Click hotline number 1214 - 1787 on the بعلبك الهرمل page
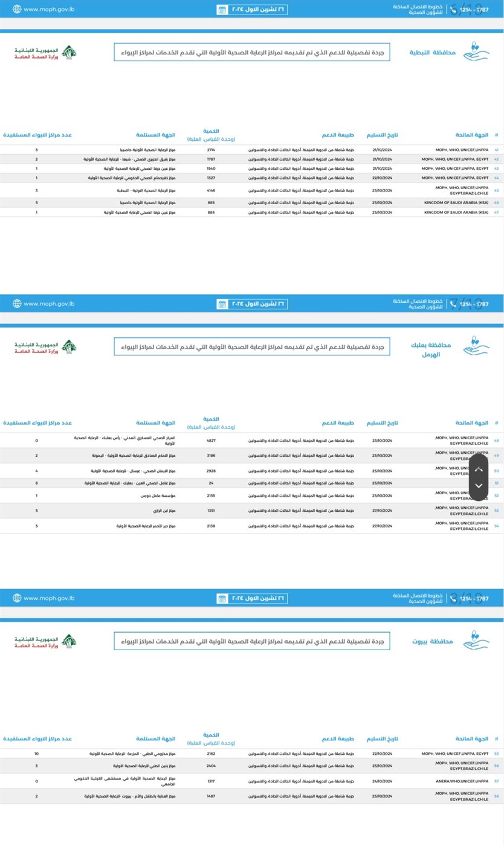Viewport: 504px width, 846px height. pyautogui.click(x=474, y=303)
